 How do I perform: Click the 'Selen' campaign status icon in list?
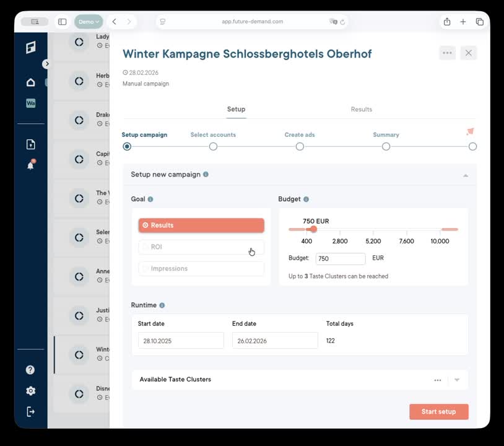click(79, 237)
